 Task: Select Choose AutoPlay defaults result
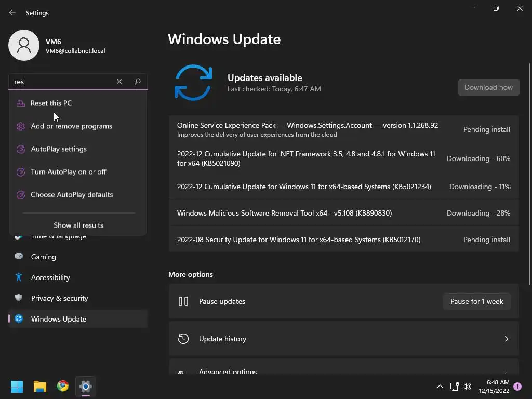[x=78, y=195]
